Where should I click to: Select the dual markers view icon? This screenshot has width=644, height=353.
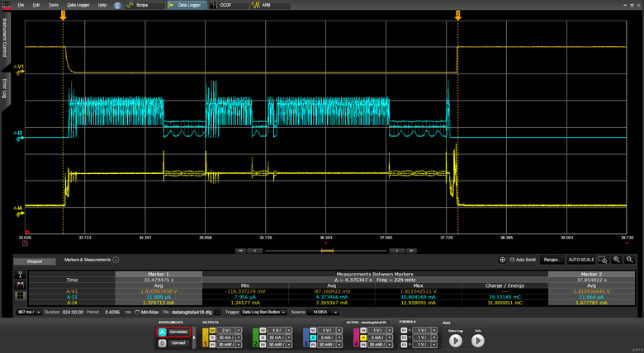[20, 285]
